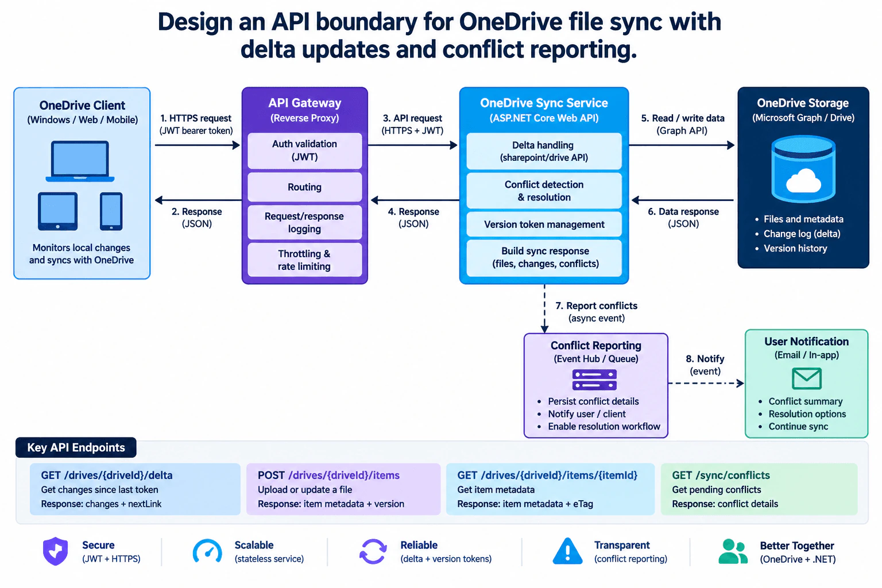
Task: Click the '(stateless service)' caption
Action: [269, 559]
